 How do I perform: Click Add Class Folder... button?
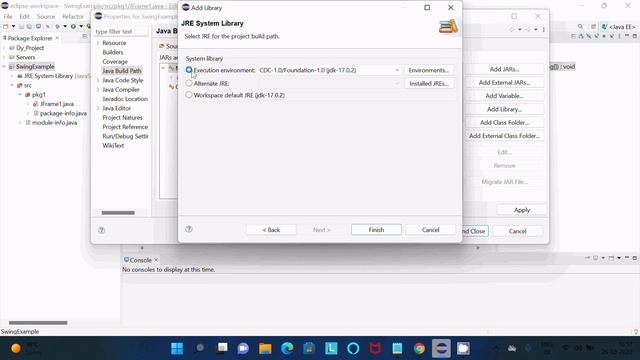tap(504, 122)
